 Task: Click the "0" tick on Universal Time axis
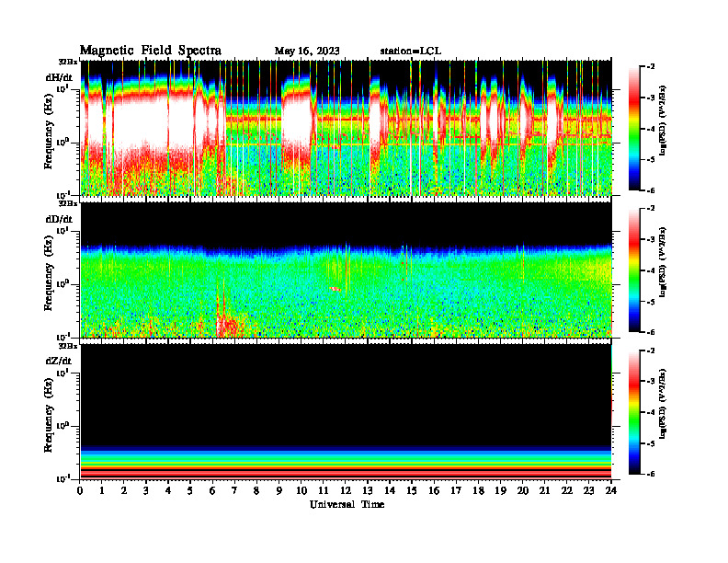tap(80, 491)
